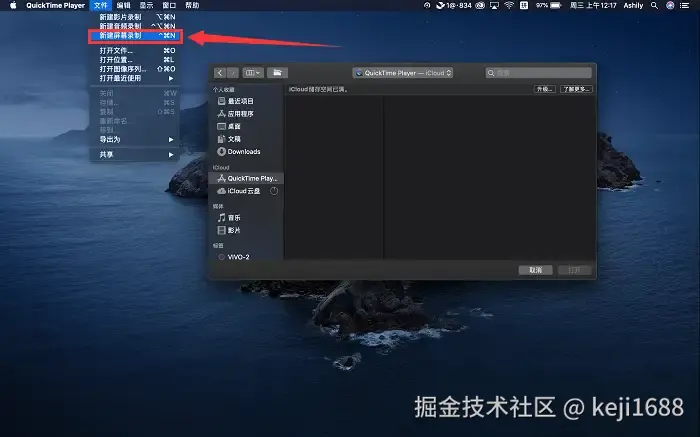Open the input method menu bar icon
The image size is (700, 437).
click(x=524, y=5)
